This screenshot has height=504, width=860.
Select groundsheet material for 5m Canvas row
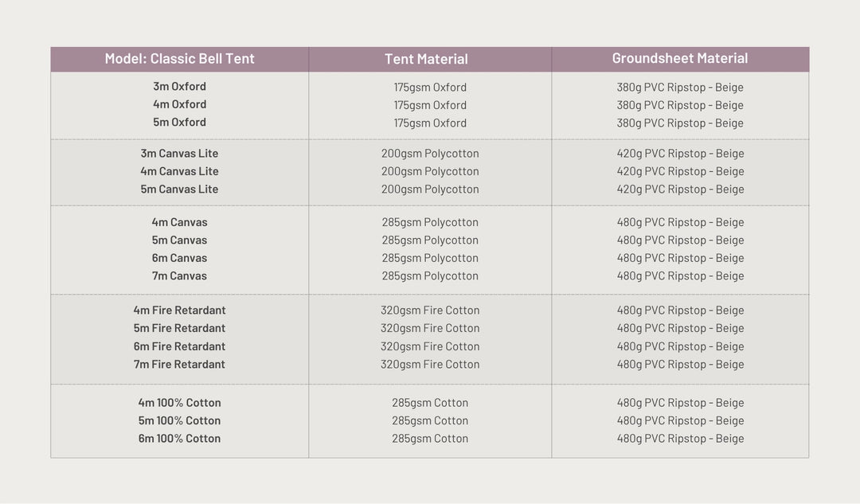(680, 240)
